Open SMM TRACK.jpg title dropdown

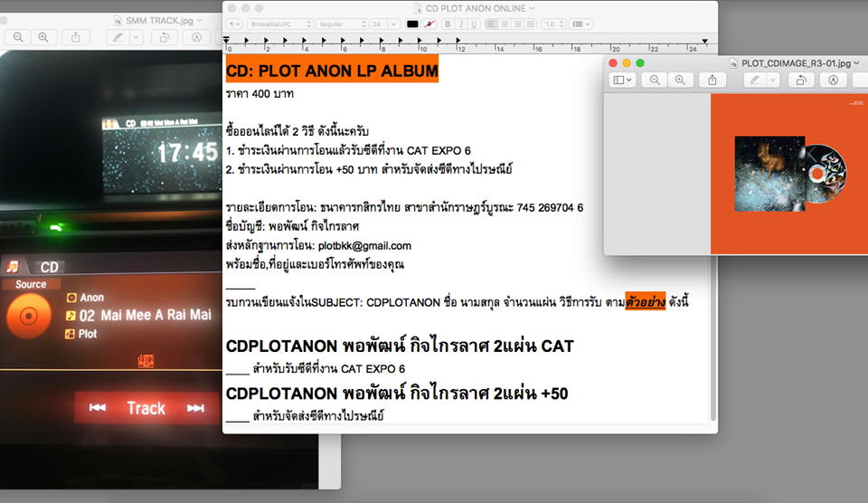(199, 21)
